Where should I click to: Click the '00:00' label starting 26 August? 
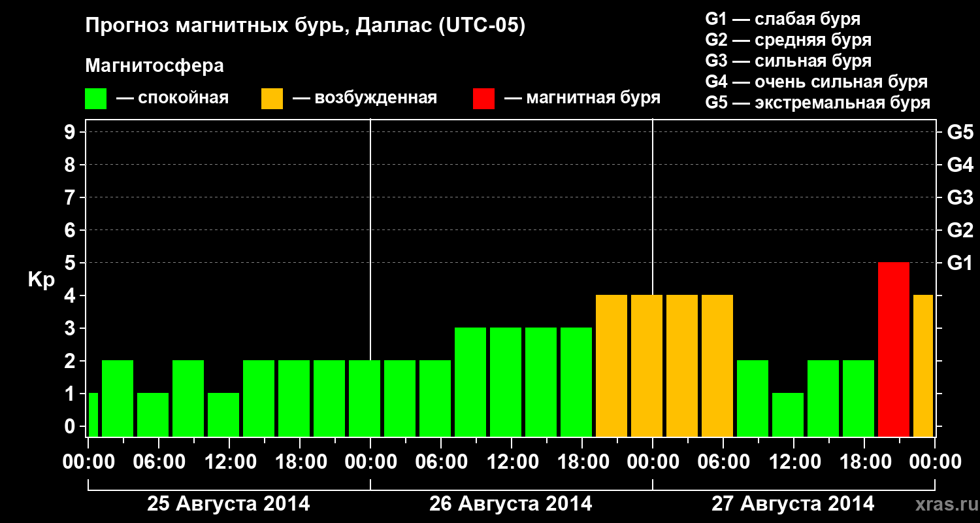click(370, 462)
